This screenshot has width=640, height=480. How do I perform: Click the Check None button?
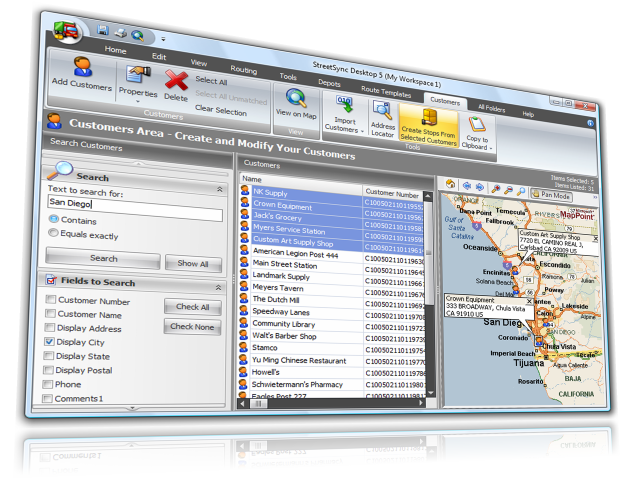coord(192,326)
